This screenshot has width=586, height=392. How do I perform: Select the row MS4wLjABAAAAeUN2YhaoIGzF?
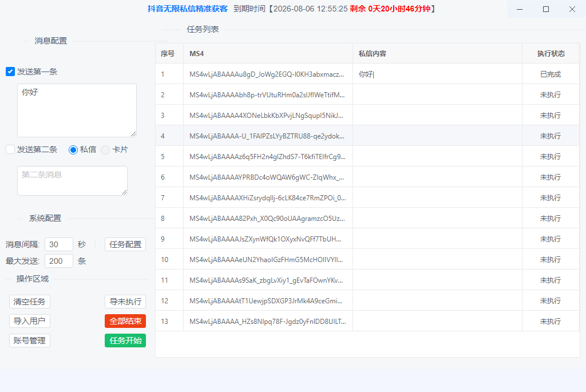click(x=367, y=259)
